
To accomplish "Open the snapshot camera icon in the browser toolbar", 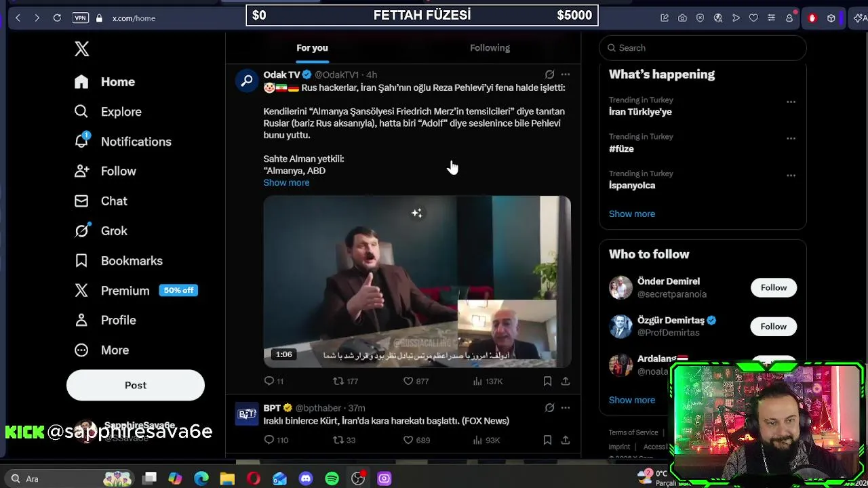I will point(682,18).
